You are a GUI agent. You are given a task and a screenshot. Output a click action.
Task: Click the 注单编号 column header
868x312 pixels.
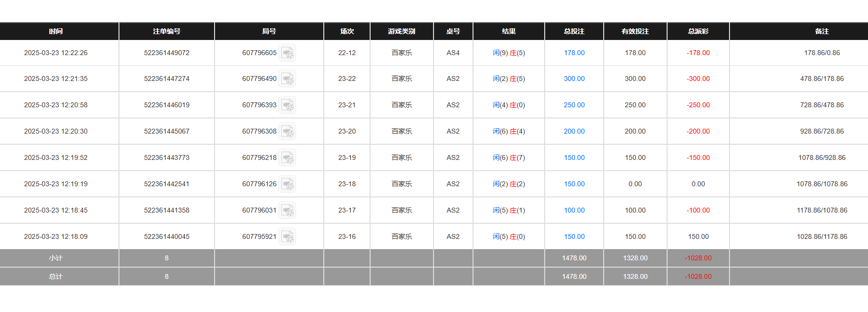[x=166, y=31]
